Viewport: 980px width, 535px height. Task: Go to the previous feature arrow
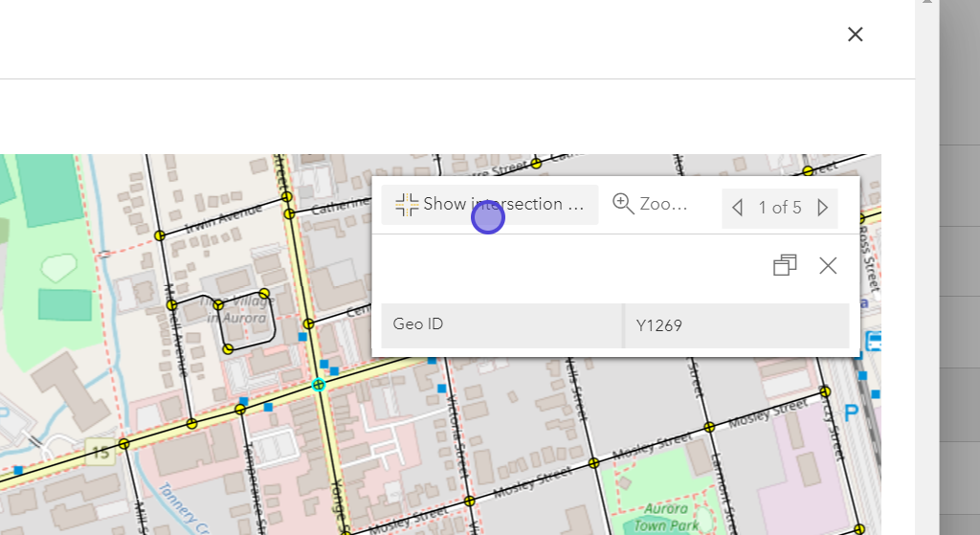click(x=737, y=207)
